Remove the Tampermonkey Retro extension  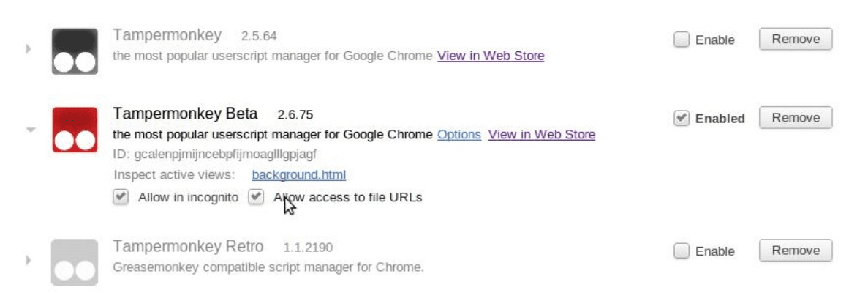tap(796, 251)
